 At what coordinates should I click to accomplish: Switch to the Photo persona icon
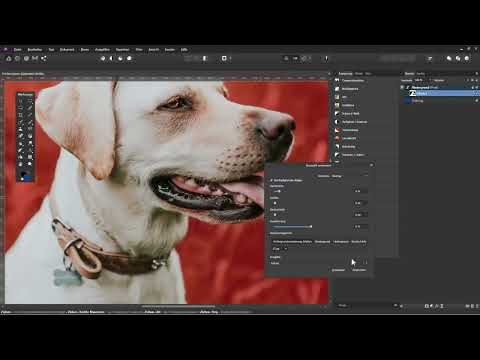tap(9, 59)
